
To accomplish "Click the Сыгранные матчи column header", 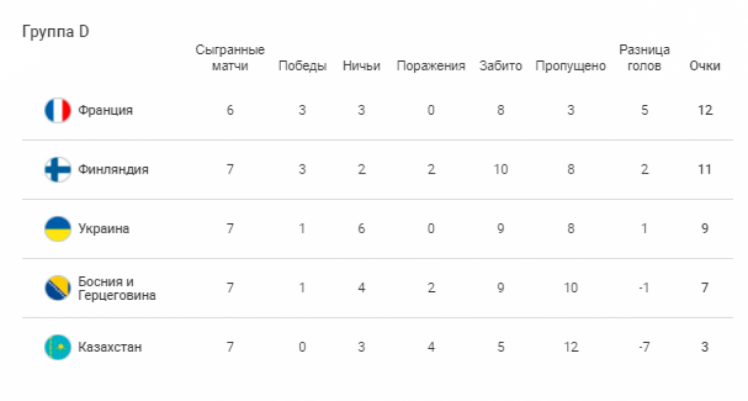I will pos(230,57).
